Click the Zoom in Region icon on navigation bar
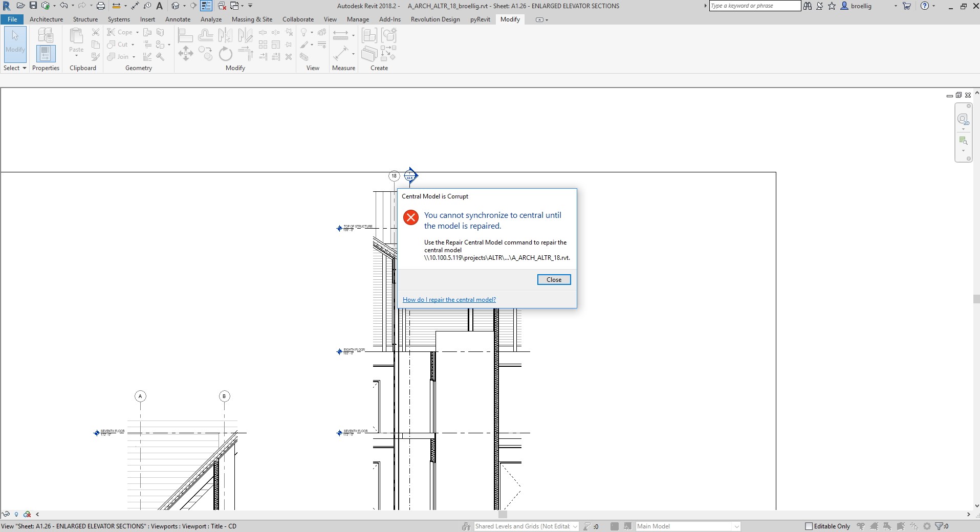Screen dimensions: 980x532 (963, 141)
